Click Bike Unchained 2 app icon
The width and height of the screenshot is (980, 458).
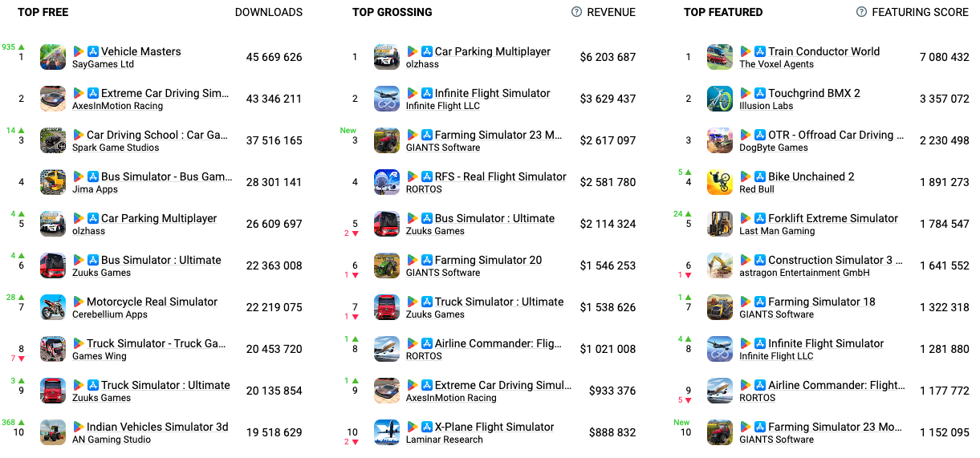point(720,182)
